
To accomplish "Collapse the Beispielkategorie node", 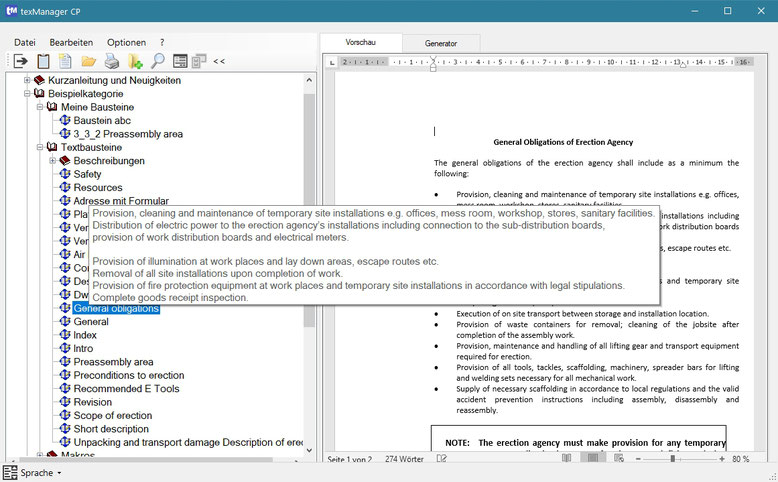I will (x=27, y=93).
